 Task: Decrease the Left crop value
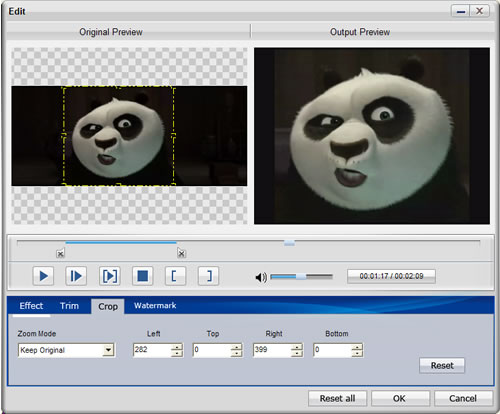pos(177,353)
